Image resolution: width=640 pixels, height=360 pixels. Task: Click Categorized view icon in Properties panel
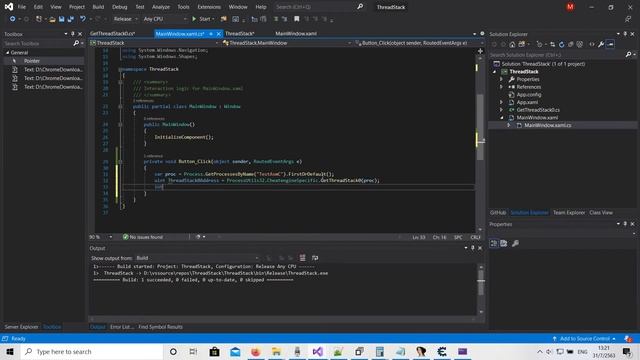pyautogui.click(x=494, y=243)
